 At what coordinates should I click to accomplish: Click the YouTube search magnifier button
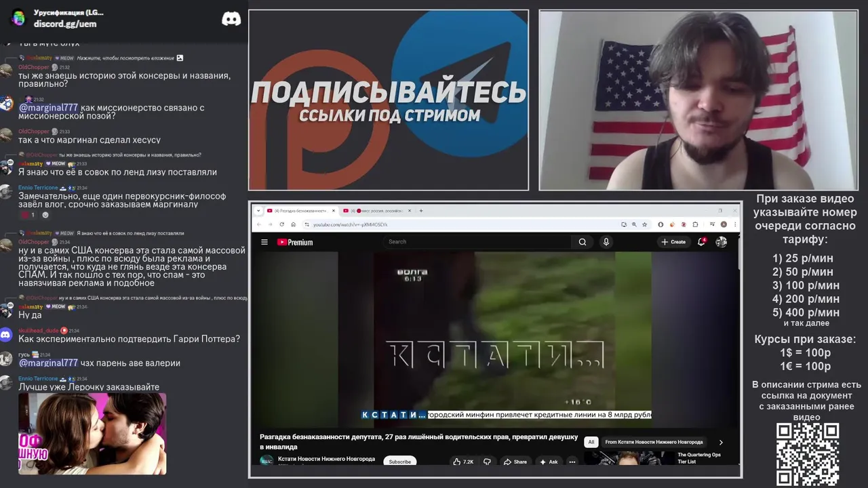pos(583,242)
